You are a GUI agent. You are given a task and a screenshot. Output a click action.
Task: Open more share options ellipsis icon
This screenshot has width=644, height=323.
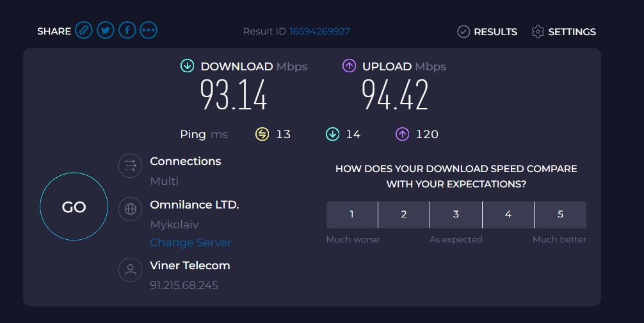(x=149, y=30)
